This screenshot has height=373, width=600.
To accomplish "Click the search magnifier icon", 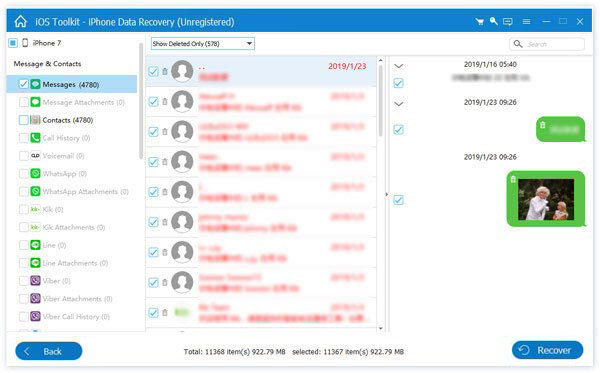I will [518, 44].
